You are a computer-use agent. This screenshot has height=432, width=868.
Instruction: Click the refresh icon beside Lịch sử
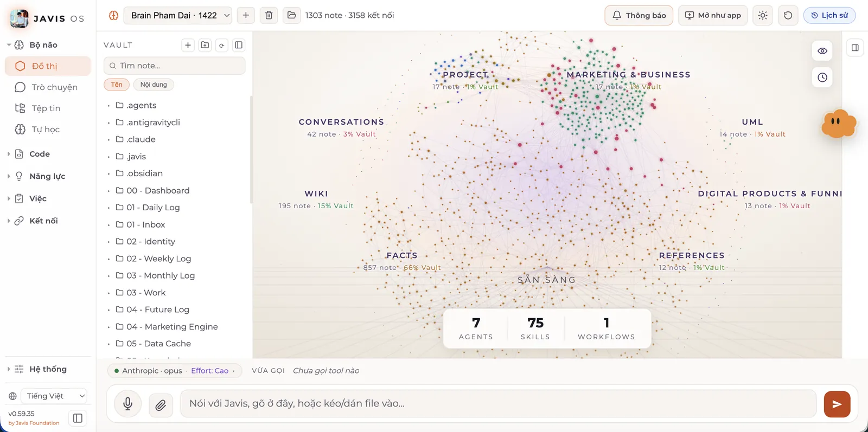coord(788,15)
